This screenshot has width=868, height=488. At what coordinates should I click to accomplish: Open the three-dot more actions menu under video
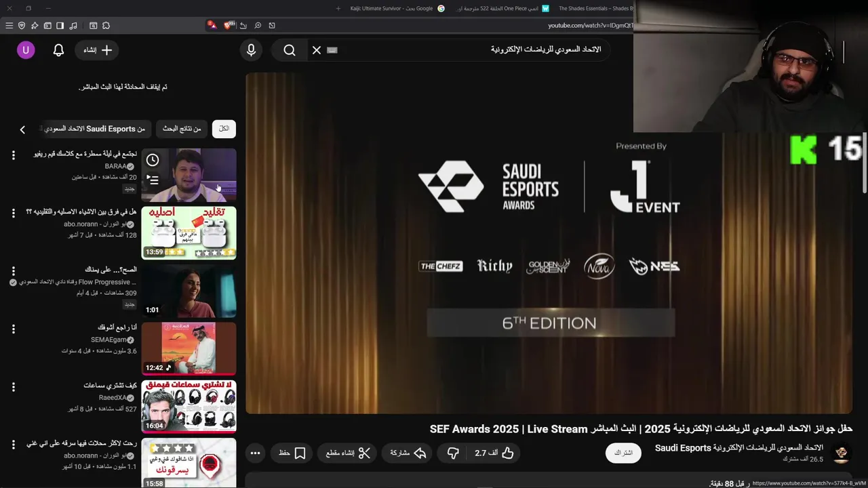click(255, 453)
